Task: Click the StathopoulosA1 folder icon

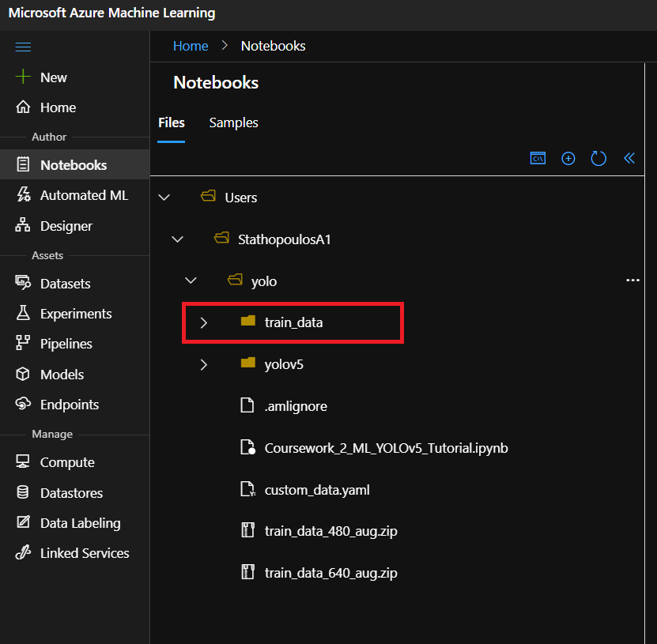Action: (221, 239)
